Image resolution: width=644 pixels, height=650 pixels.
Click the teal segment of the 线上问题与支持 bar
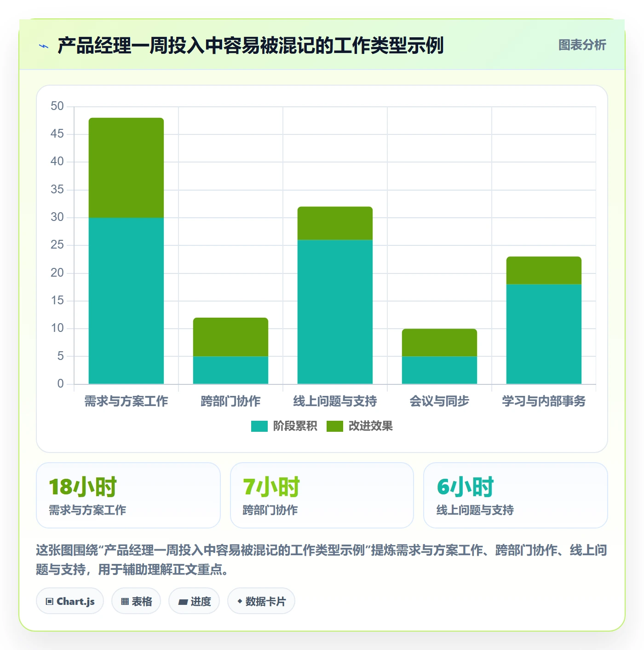[335, 312]
